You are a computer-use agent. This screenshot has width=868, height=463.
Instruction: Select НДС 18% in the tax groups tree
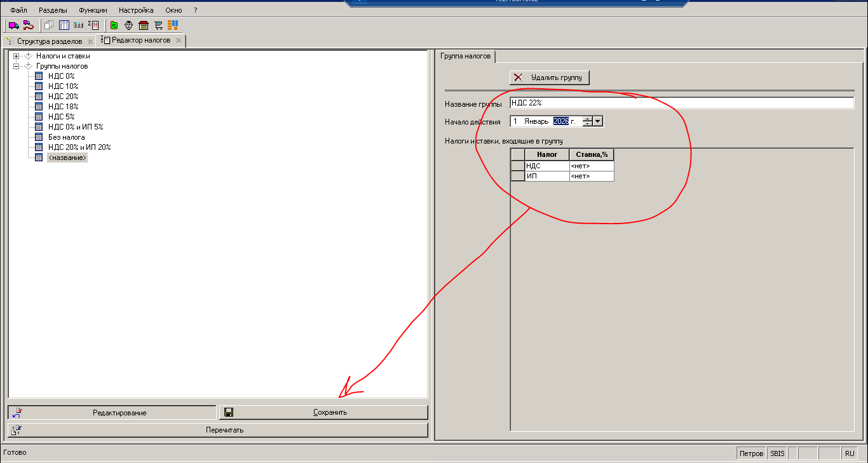point(63,107)
